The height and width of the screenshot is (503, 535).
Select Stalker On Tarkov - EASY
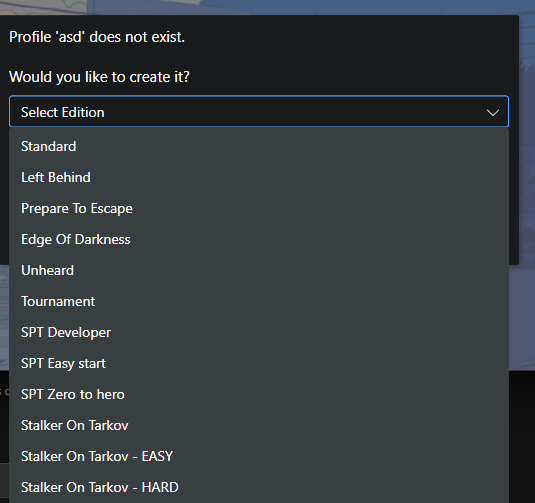(x=259, y=457)
